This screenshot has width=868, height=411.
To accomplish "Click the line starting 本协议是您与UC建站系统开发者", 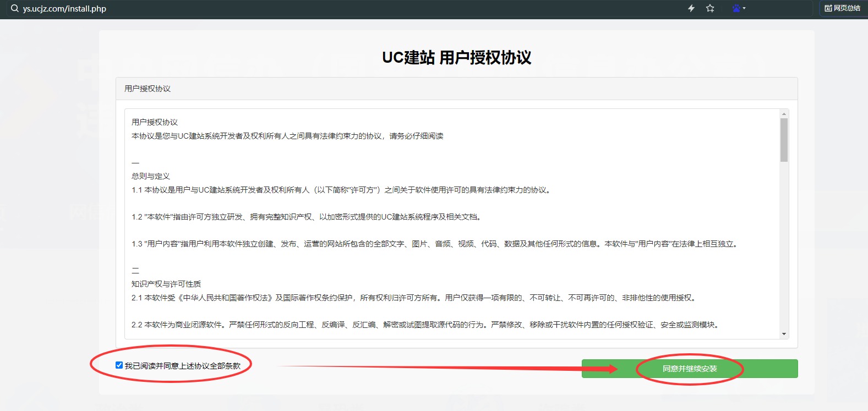I will click(x=287, y=136).
